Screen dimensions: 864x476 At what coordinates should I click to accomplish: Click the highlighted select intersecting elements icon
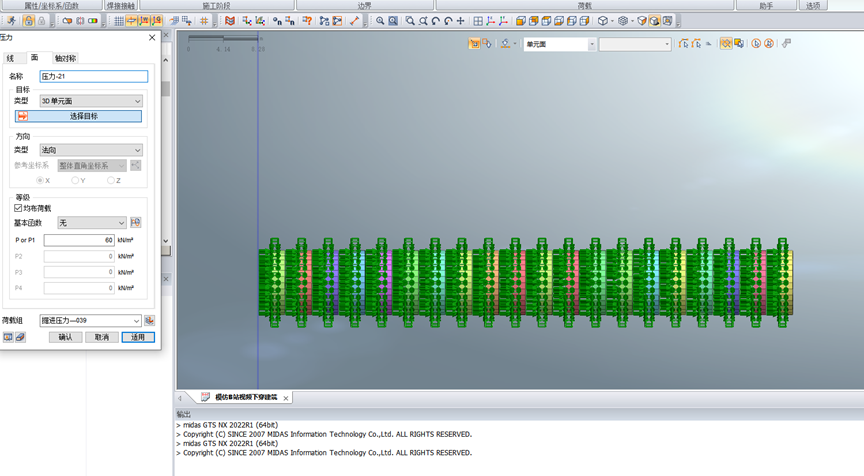click(726, 44)
